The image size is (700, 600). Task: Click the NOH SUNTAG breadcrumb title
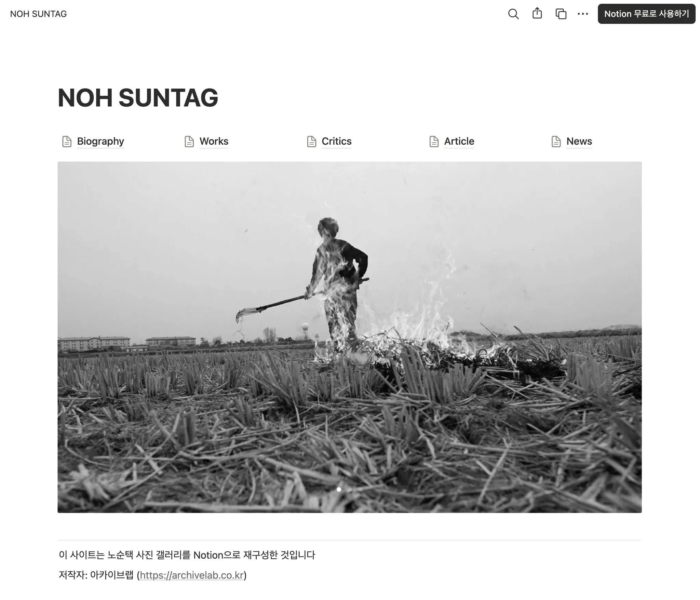tap(38, 14)
